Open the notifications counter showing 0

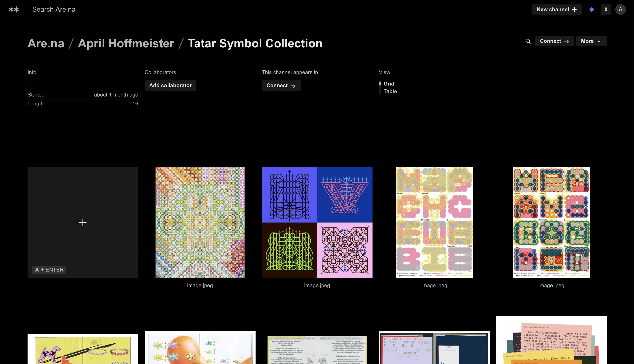click(606, 10)
